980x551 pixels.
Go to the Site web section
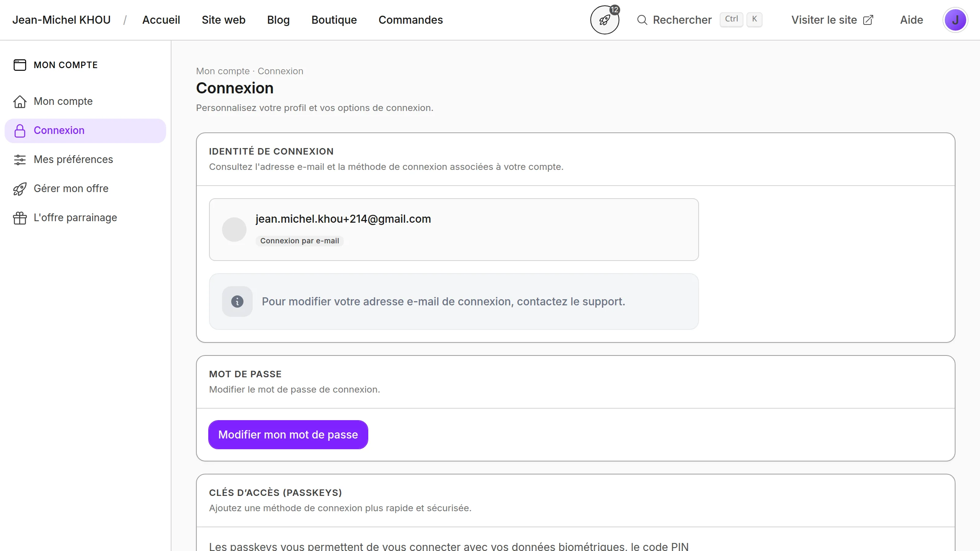pyautogui.click(x=223, y=20)
